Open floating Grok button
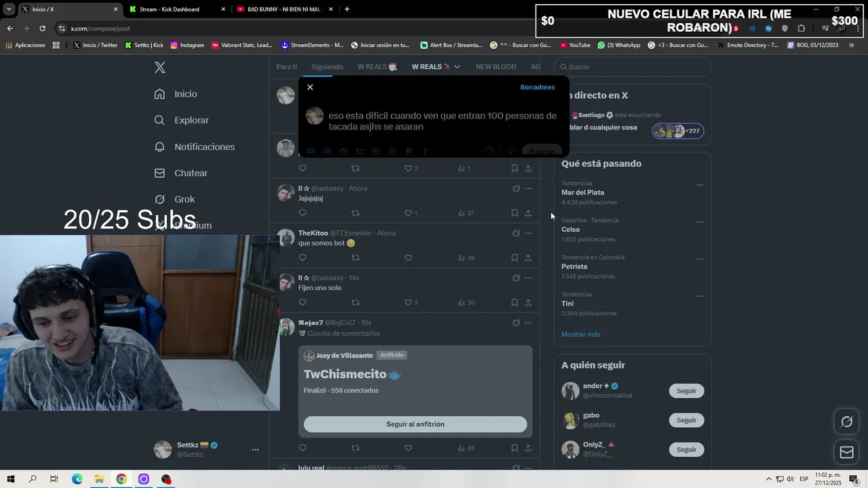The height and width of the screenshot is (488, 868). pos(846,422)
